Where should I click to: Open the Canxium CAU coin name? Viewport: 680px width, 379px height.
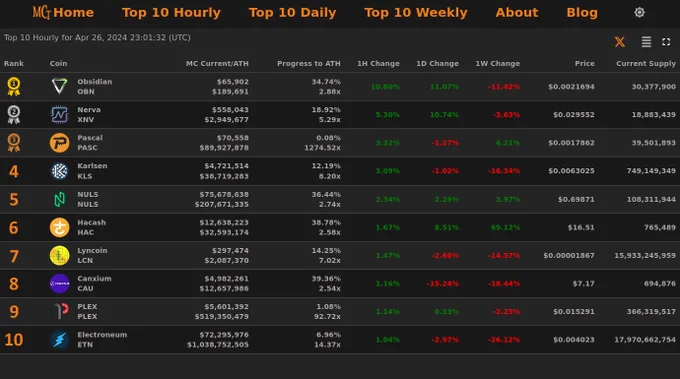point(94,284)
